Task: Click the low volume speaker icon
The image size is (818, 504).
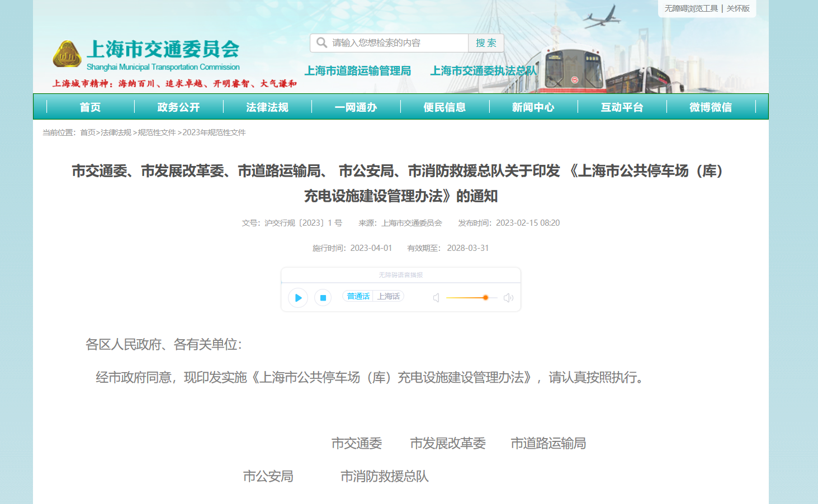Action: [436, 298]
